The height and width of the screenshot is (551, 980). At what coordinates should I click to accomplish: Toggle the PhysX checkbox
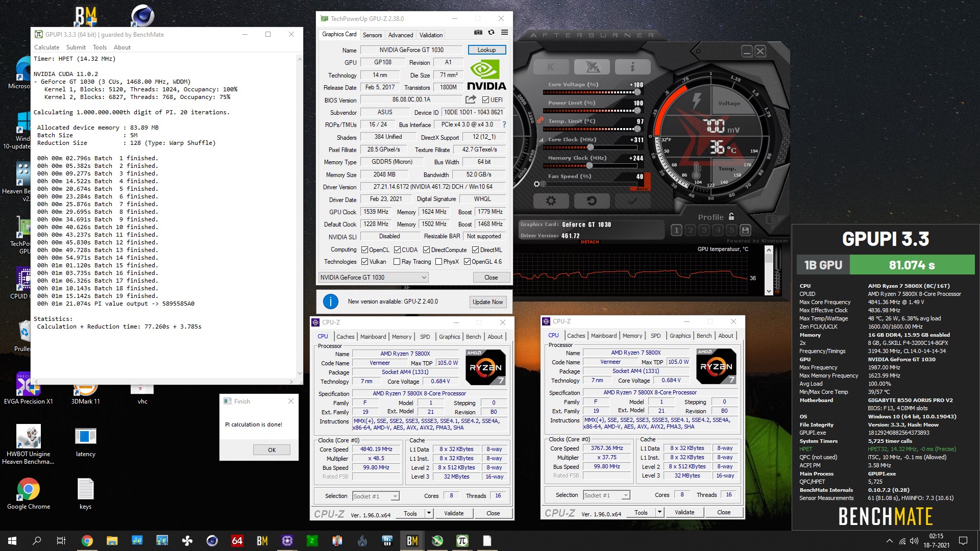pos(438,262)
